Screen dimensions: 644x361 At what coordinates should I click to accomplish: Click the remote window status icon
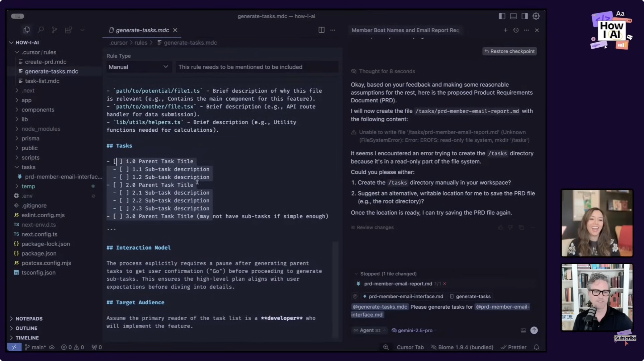14,347
